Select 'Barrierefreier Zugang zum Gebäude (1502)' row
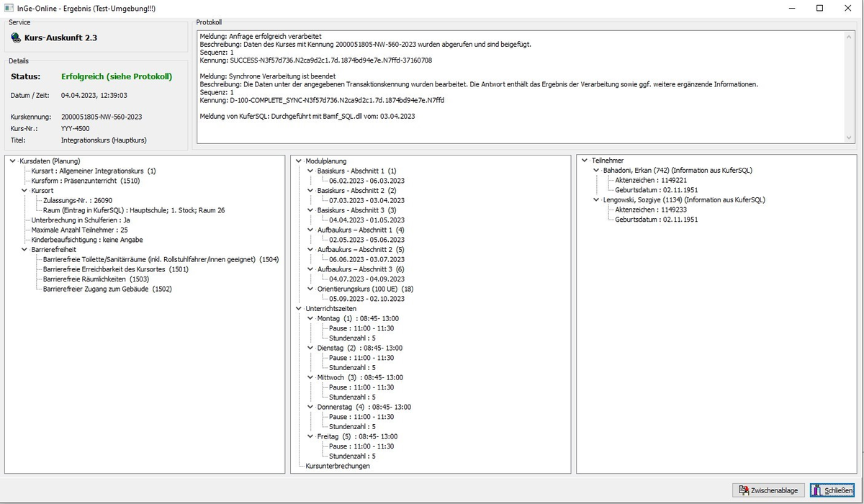The height and width of the screenshot is (504, 864). tap(107, 289)
